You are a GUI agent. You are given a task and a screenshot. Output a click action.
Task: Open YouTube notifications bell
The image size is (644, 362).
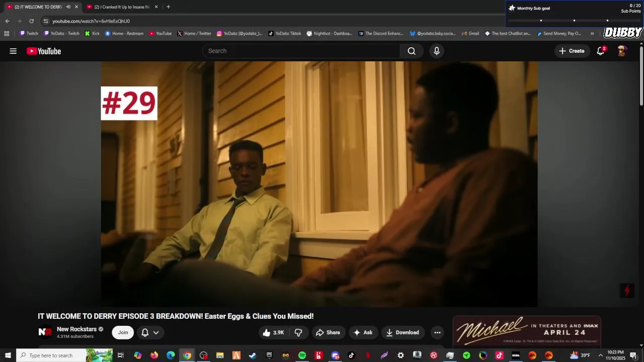[601, 51]
